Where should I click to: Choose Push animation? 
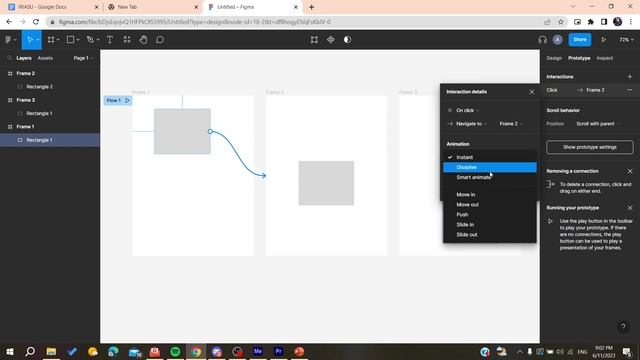pyautogui.click(x=490, y=215)
